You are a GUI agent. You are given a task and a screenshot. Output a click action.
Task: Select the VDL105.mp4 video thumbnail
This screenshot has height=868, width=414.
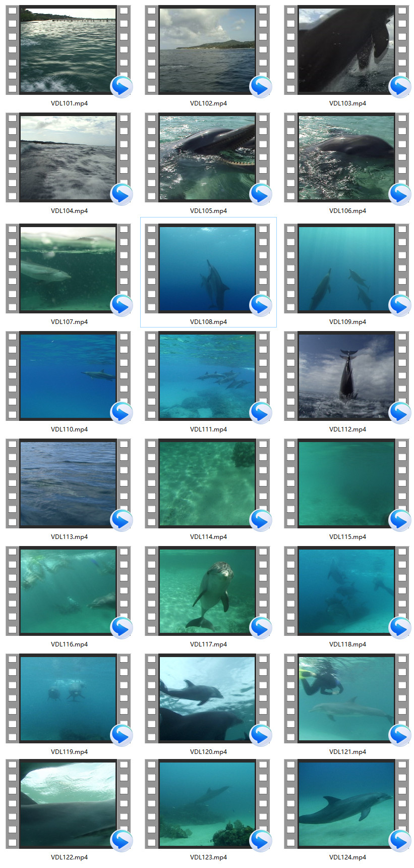coord(207,157)
